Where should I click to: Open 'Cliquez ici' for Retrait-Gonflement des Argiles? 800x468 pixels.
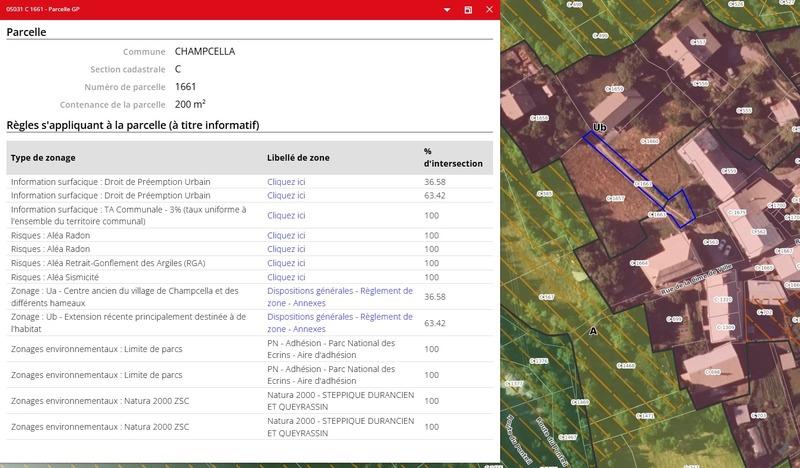coord(286,263)
